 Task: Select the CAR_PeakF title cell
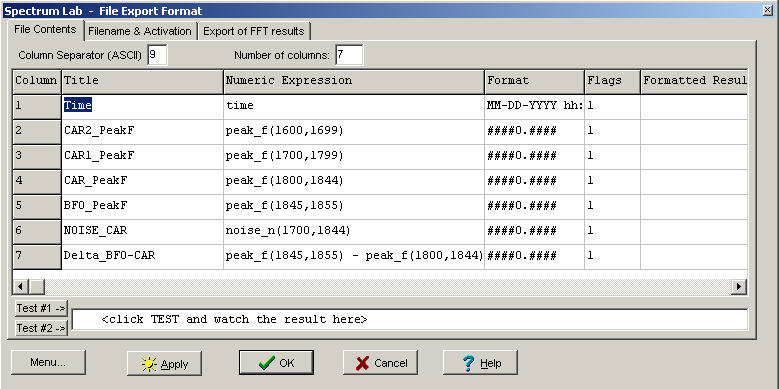(143, 182)
